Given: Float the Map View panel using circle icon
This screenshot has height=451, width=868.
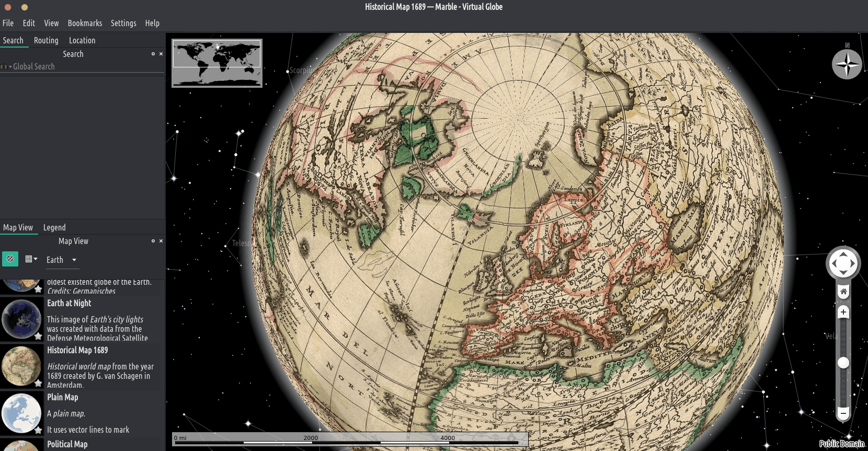Looking at the screenshot, I should [153, 241].
